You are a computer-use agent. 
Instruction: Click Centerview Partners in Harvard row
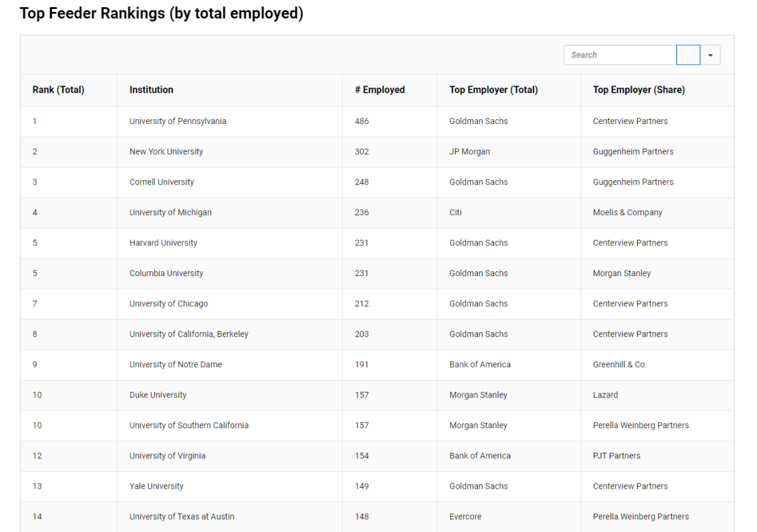630,243
